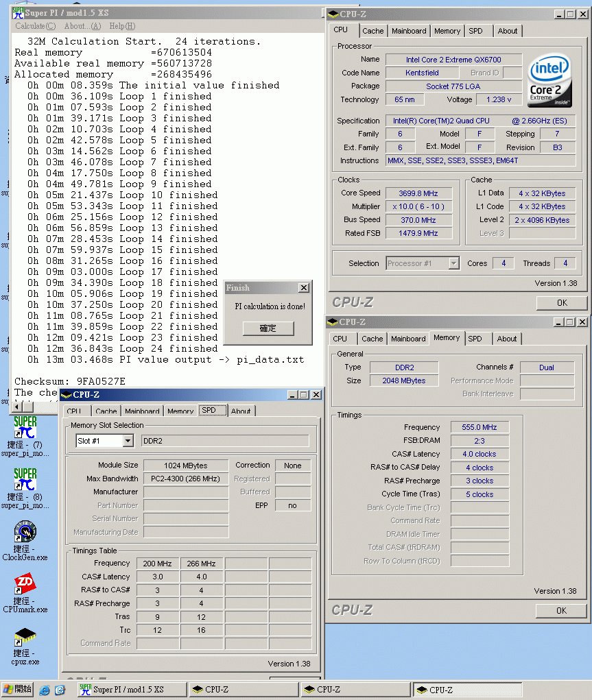Screen dimensions: 592x700
Task: Switch to Super PI taskbar button
Action: (x=131, y=690)
